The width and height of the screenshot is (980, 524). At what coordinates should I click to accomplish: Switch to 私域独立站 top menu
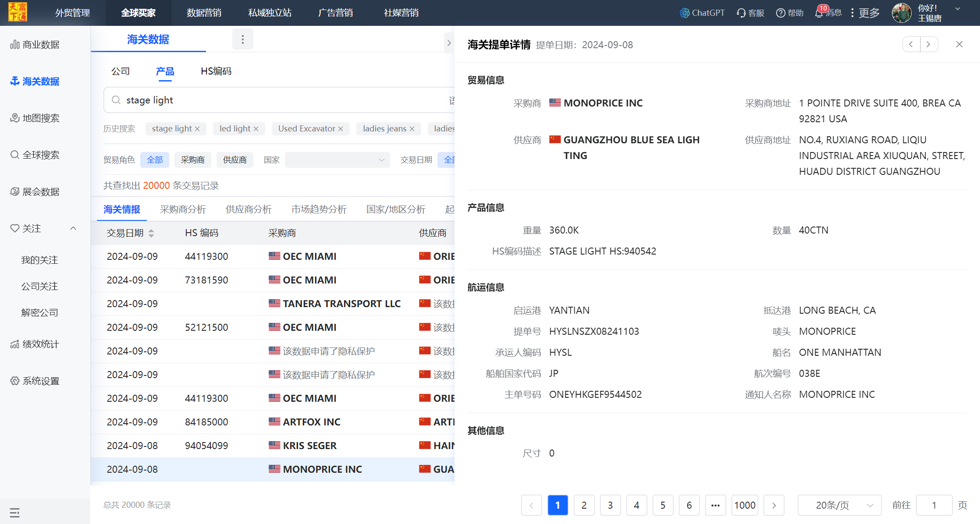270,13
